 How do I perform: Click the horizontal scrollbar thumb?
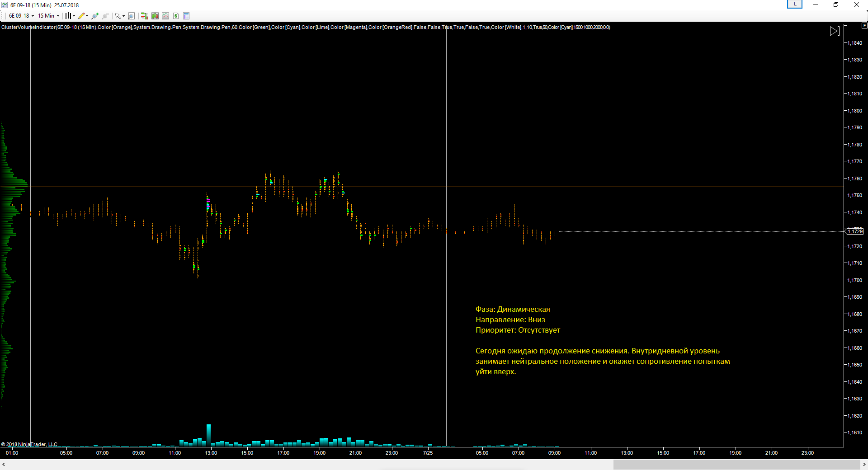click(x=736, y=465)
